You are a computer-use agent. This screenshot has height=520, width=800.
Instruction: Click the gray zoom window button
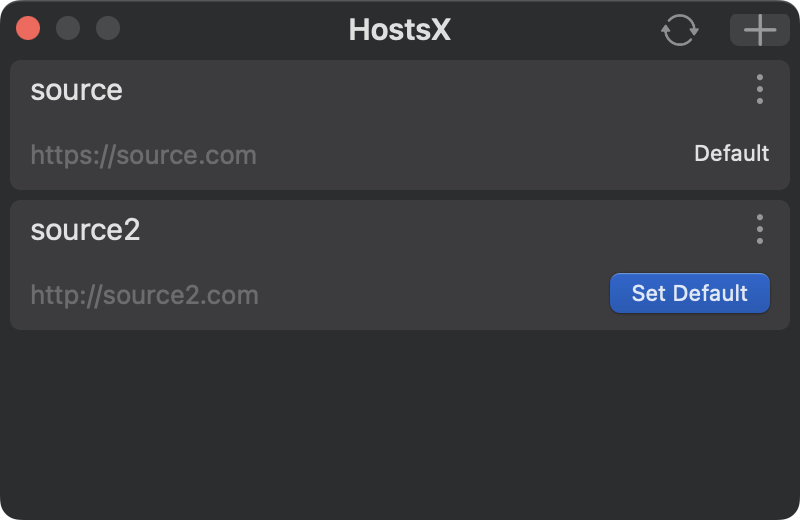(x=108, y=28)
